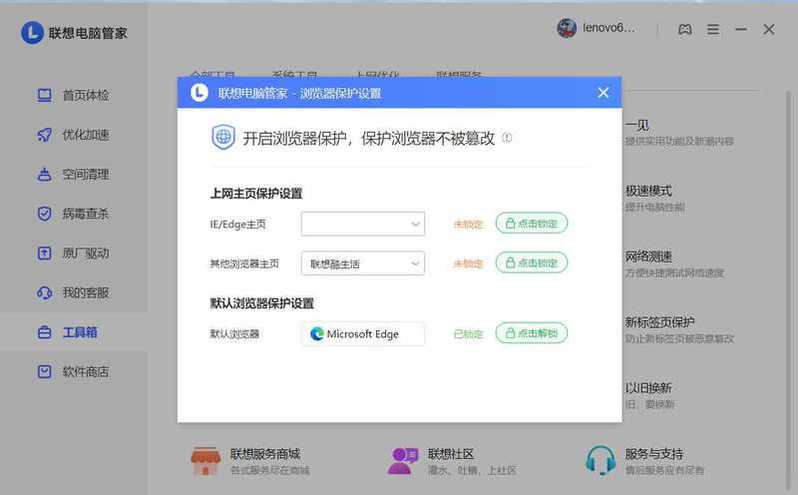Open 优化加速 in the sidebar
The height and width of the screenshot is (495, 798).
(74, 135)
